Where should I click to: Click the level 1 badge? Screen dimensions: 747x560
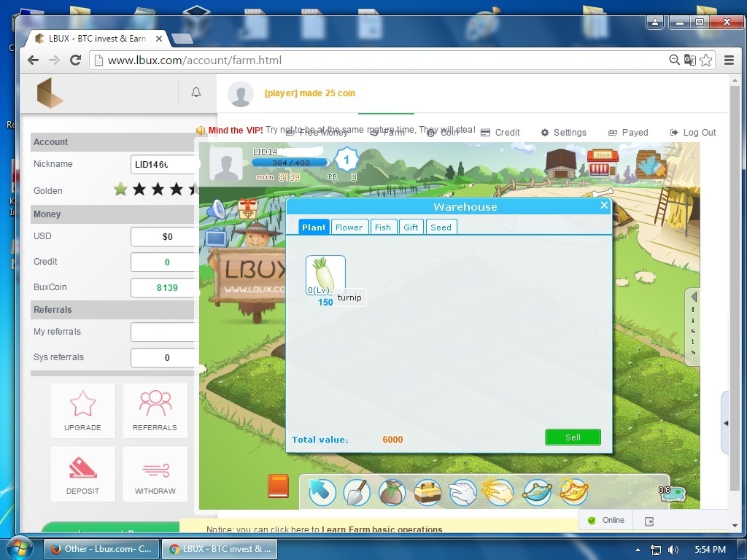point(347,160)
